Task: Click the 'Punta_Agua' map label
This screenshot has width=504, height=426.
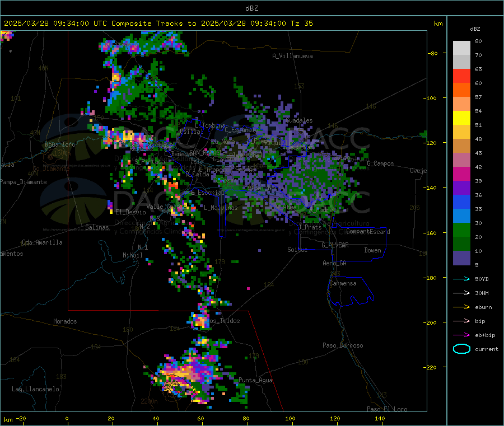Action: pyautogui.click(x=255, y=380)
